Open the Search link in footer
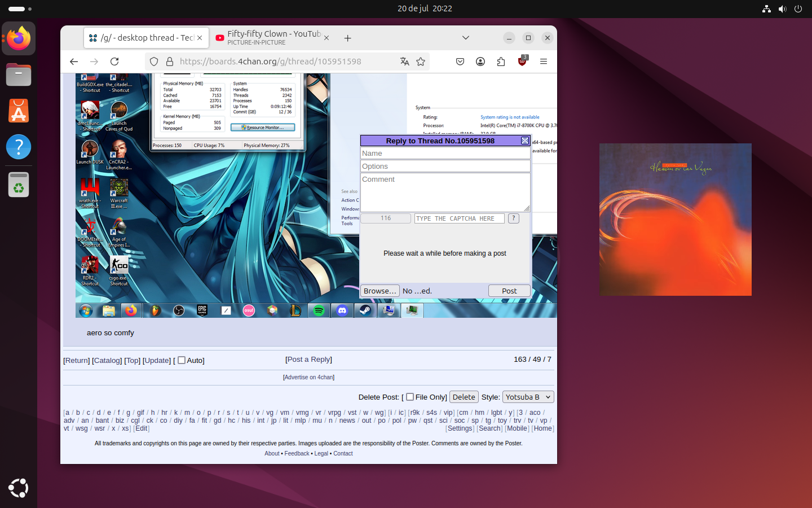The height and width of the screenshot is (508, 812). [x=490, y=428]
